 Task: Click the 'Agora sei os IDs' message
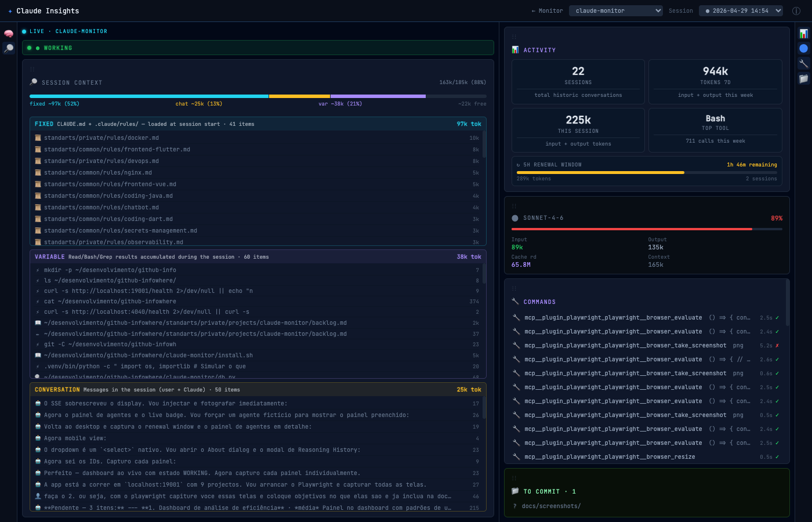(x=257, y=462)
